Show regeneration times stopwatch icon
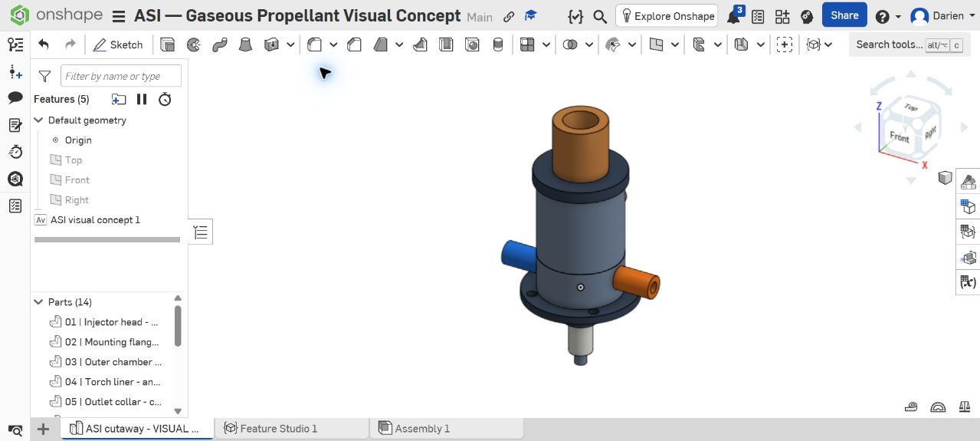This screenshot has width=980, height=441. coord(165,99)
